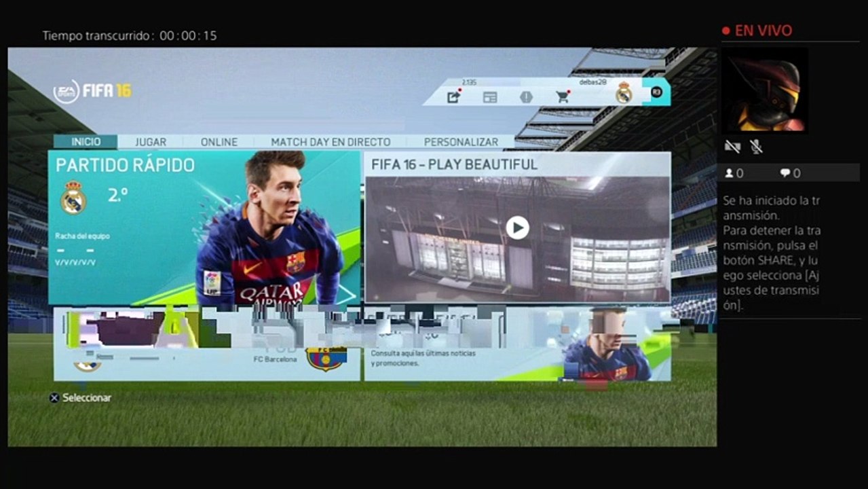
Task: Click the viewers count icon
Action: click(x=729, y=173)
